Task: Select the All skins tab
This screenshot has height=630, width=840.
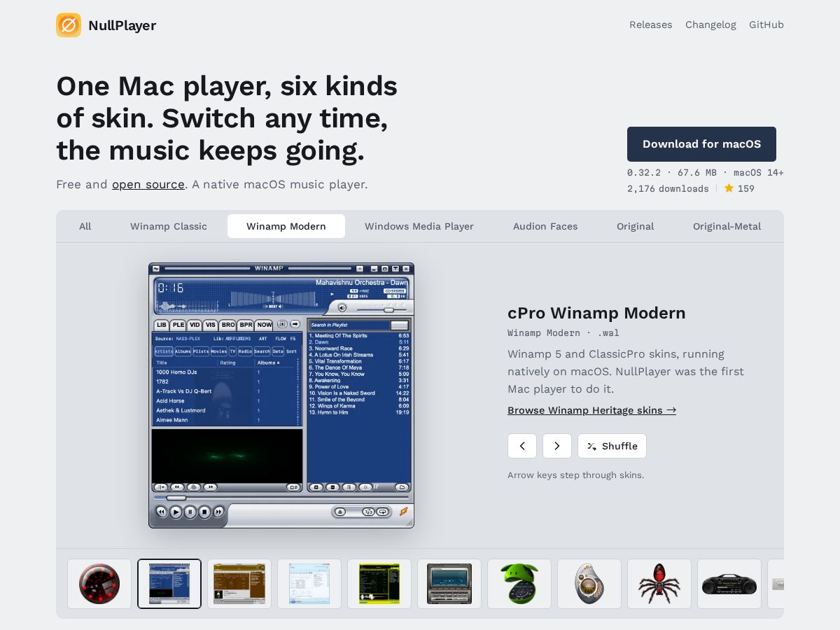Action: click(x=85, y=226)
